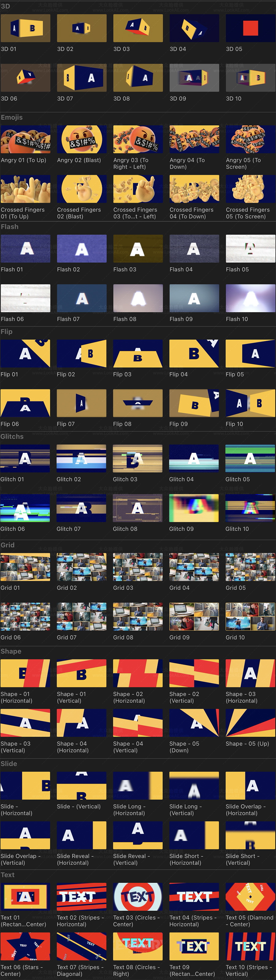Select Crossed Fingers 02 (Blast) thumbnail
The image size is (276, 980).
click(82, 189)
